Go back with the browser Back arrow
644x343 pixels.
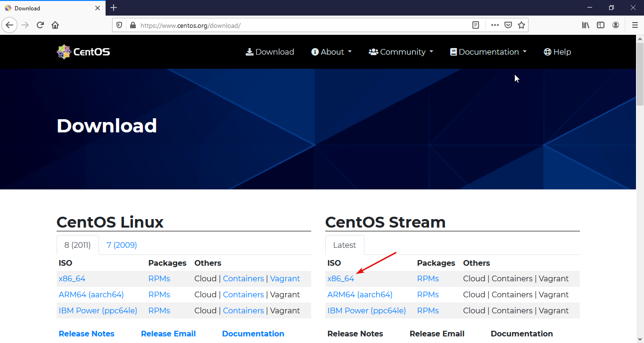coord(9,25)
